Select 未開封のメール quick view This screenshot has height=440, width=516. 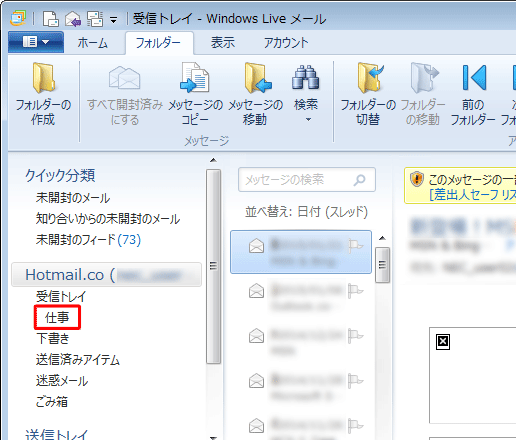pos(73,198)
